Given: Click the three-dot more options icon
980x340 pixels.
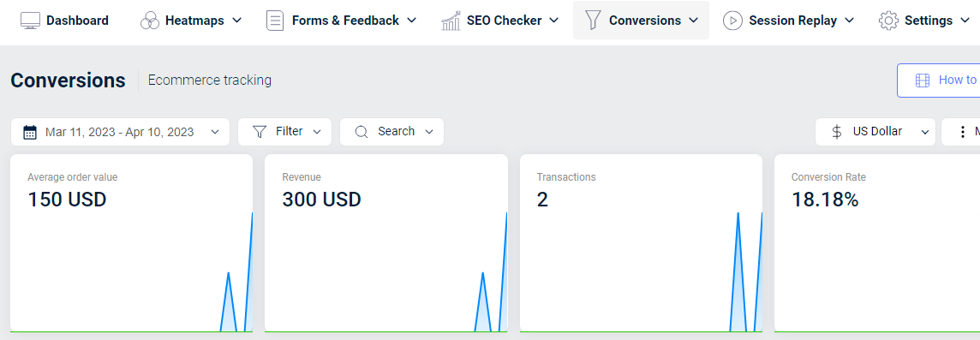Looking at the screenshot, I should pos(963,132).
